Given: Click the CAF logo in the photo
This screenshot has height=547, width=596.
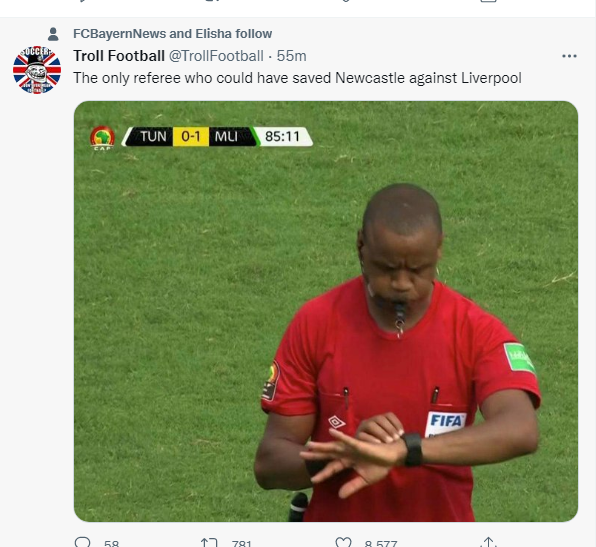Looking at the screenshot, I should pos(102,138).
